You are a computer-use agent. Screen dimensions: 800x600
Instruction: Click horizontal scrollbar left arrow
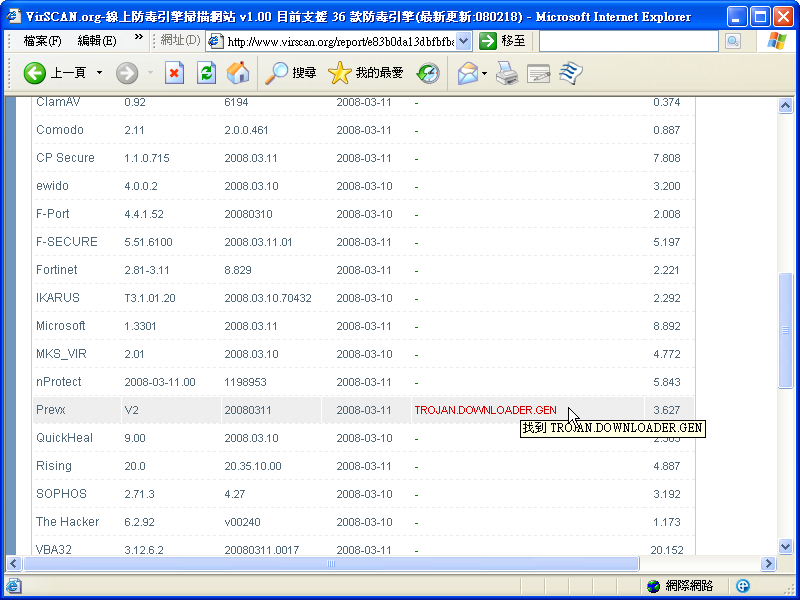tap(14, 563)
